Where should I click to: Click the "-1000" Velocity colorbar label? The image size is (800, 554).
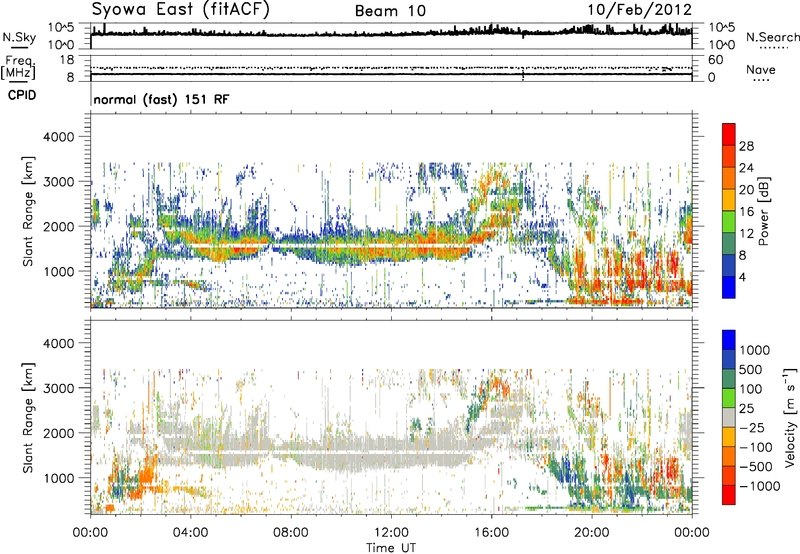tap(760, 486)
